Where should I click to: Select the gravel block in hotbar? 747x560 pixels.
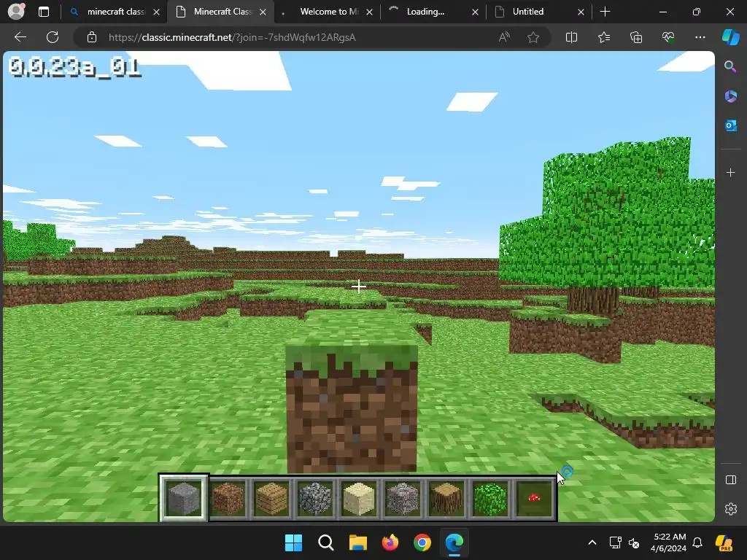pyautogui.click(x=402, y=498)
